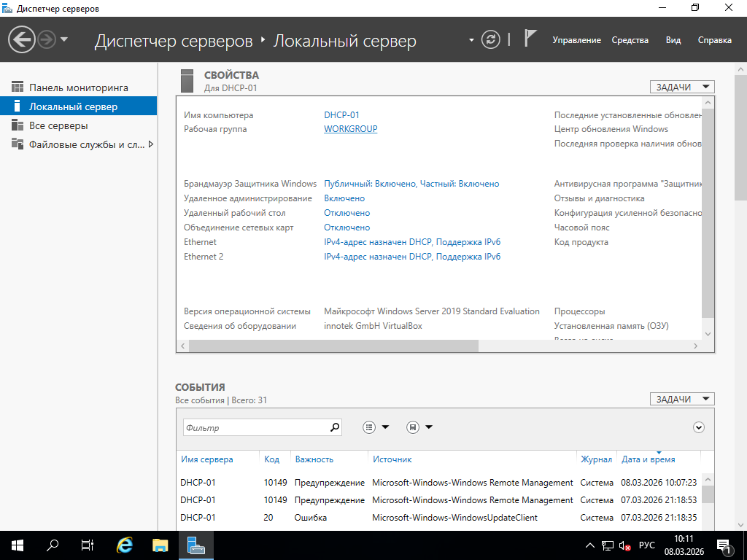The image size is (747, 560).
Task: Open navigation history dropdown arrow
Action: coord(64,39)
